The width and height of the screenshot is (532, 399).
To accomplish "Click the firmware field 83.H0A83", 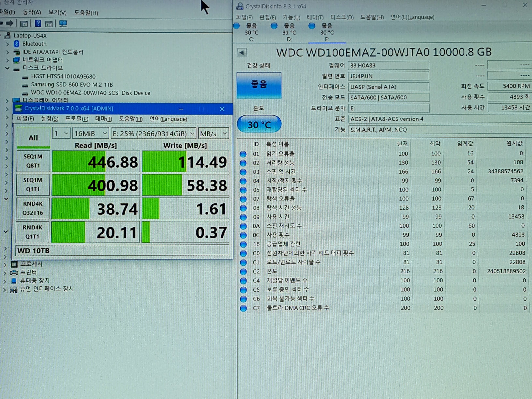I will 388,65.
